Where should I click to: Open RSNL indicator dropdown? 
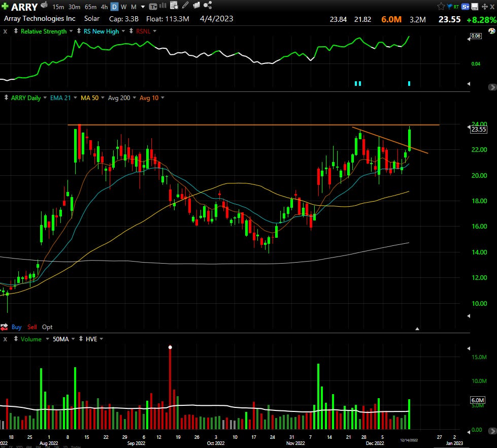coord(155,31)
